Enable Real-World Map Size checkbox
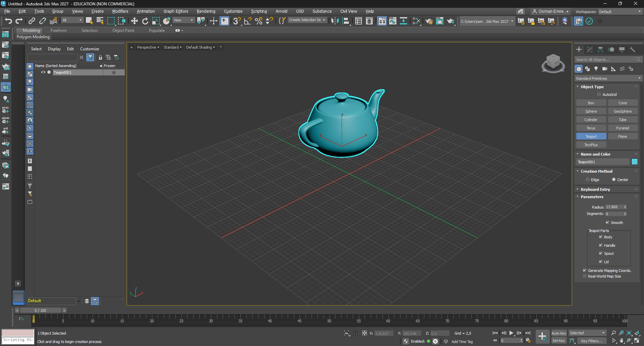644x346 pixels. point(585,276)
